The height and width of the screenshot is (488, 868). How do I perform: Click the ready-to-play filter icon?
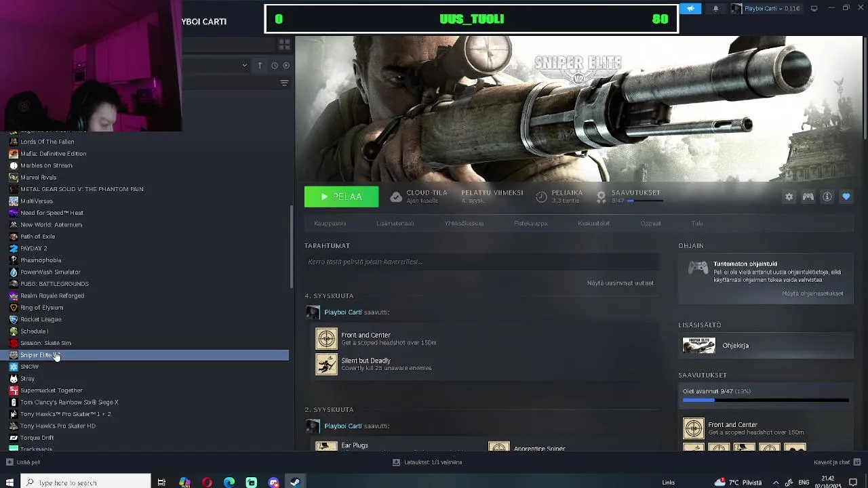(x=286, y=66)
